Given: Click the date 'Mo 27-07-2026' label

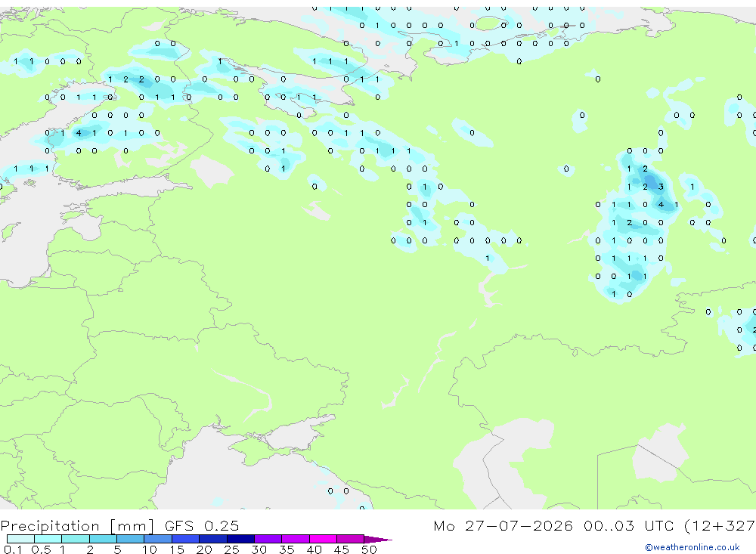Looking at the screenshot, I should [503, 525].
